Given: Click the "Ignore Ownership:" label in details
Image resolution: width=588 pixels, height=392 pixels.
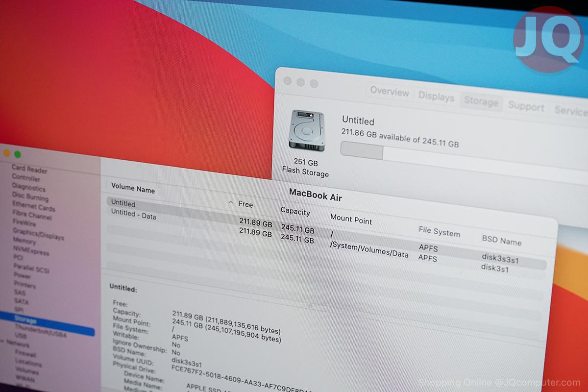Looking at the screenshot, I should pos(140,346).
